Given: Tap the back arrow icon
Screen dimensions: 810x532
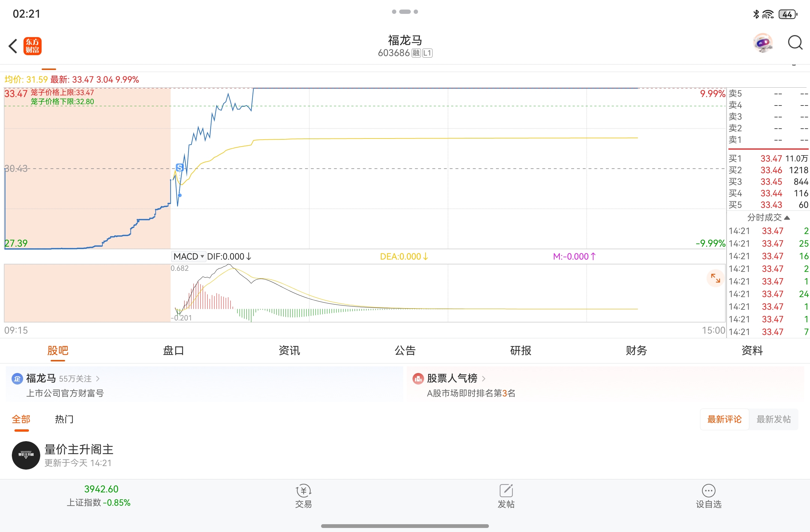Looking at the screenshot, I should point(13,46).
